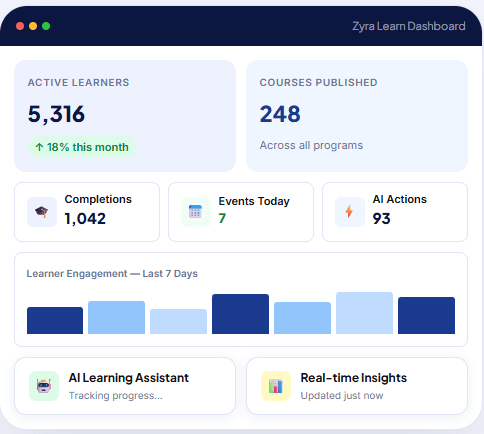Click the Zyra Learn Dashboard title

click(x=409, y=26)
